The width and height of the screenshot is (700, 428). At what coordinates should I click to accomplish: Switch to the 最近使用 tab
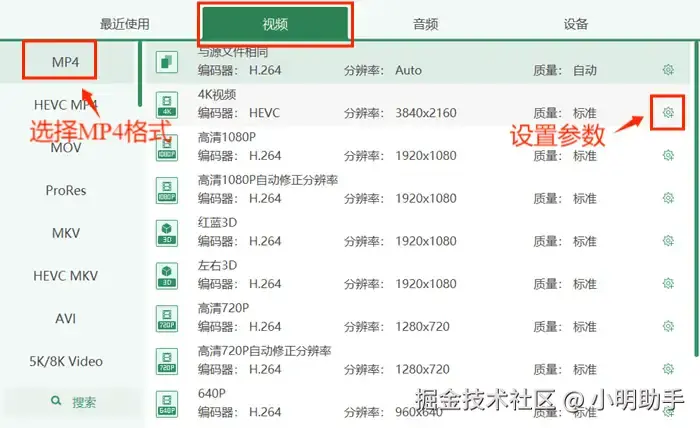point(125,24)
